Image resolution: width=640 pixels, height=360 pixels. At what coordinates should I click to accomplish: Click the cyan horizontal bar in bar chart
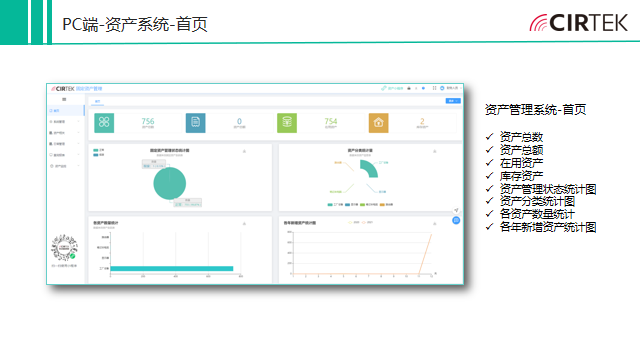pos(172,269)
